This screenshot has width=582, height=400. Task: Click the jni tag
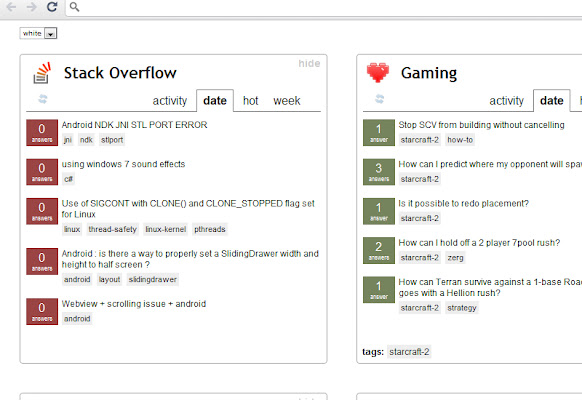click(68, 140)
